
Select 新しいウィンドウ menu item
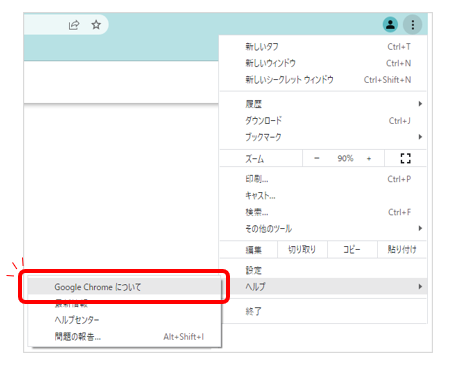[x=323, y=63]
